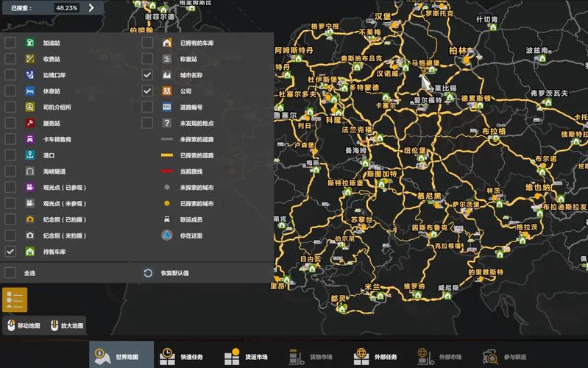Click the companies (公司) icon
Screen dimensions: 588x368
pyautogui.click(x=167, y=91)
